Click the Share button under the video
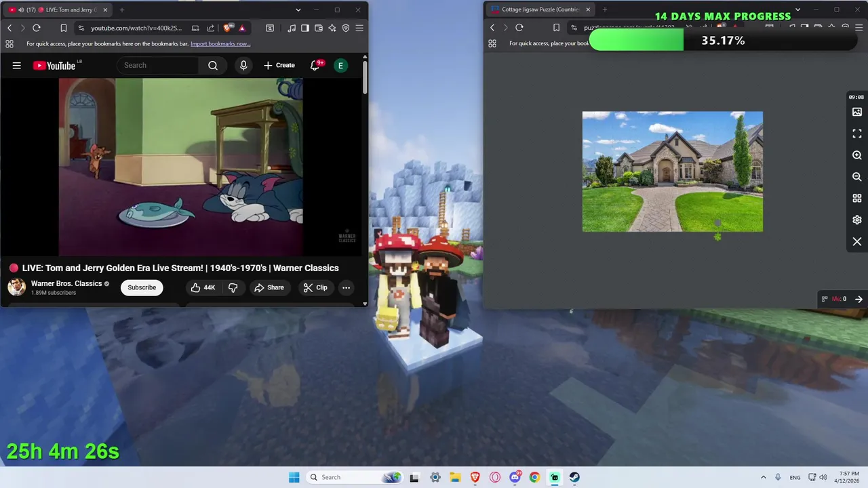Screen dimensions: 868x488 tap(269, 287)
